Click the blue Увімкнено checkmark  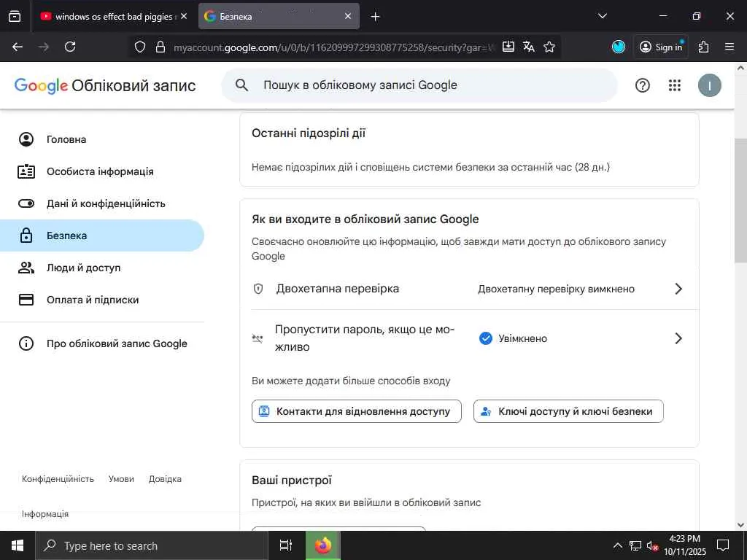coord(485,338)
